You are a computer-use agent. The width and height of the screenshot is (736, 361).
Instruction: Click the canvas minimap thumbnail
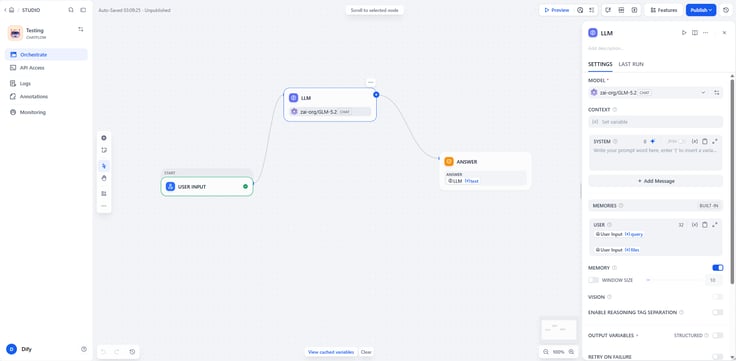(x=559, y=330)
